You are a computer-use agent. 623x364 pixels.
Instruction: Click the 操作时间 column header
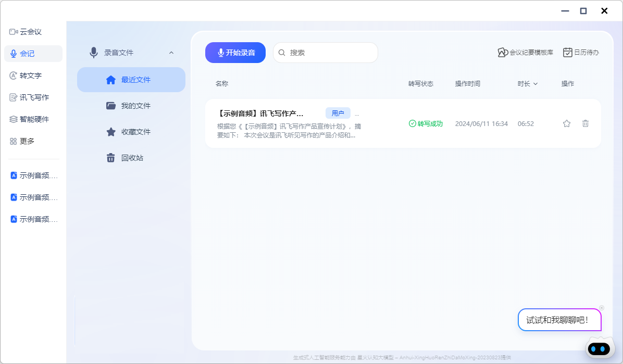click(468, 83)
